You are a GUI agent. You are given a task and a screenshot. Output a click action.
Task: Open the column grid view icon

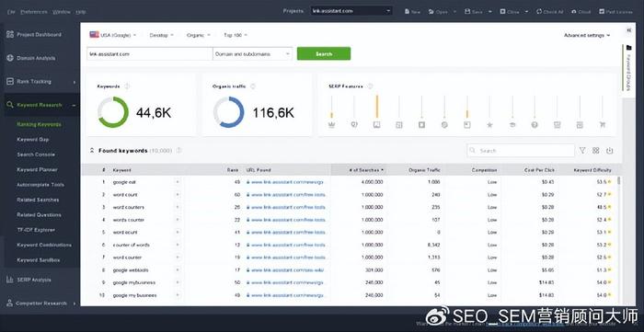click(x=595, y=151)
